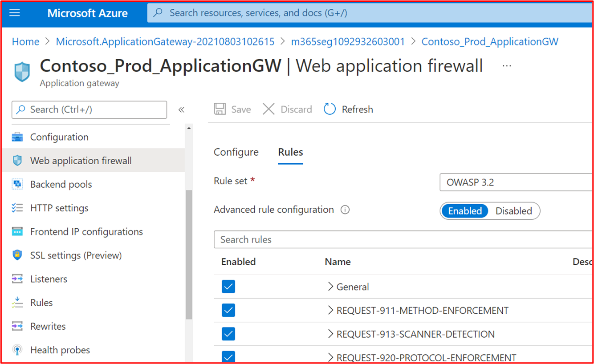
Task: Switch to the Configure tab
Action: point(236,152)
